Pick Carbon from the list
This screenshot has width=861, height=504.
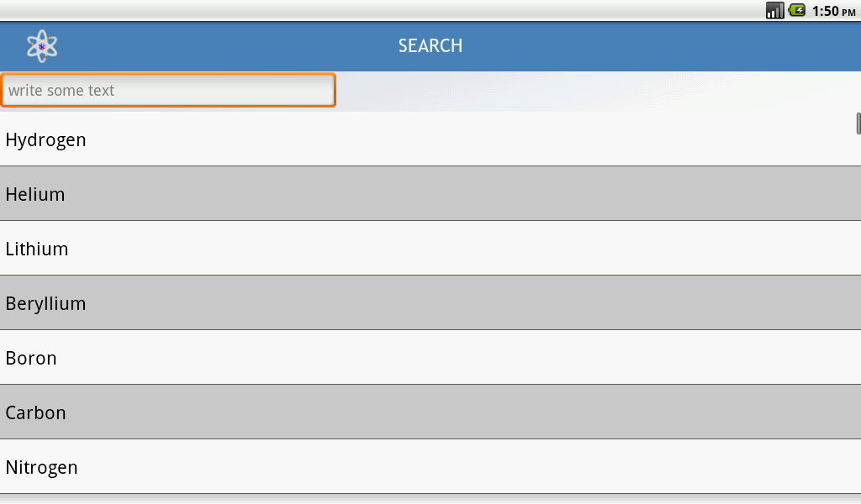430,412
